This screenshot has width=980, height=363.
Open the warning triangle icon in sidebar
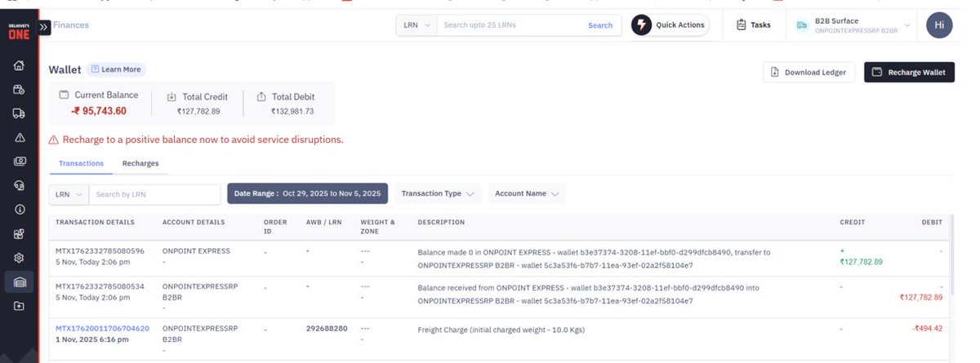(19, 137)
